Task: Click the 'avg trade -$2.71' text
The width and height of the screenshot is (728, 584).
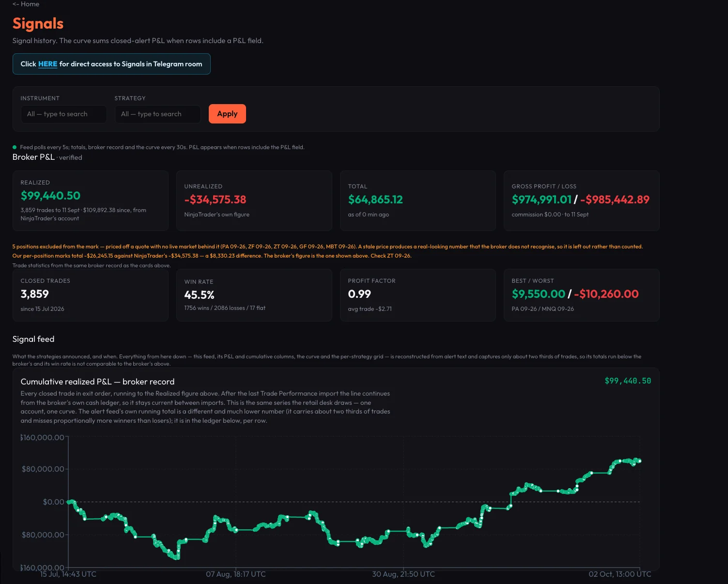Action: [x=370, y=309]
